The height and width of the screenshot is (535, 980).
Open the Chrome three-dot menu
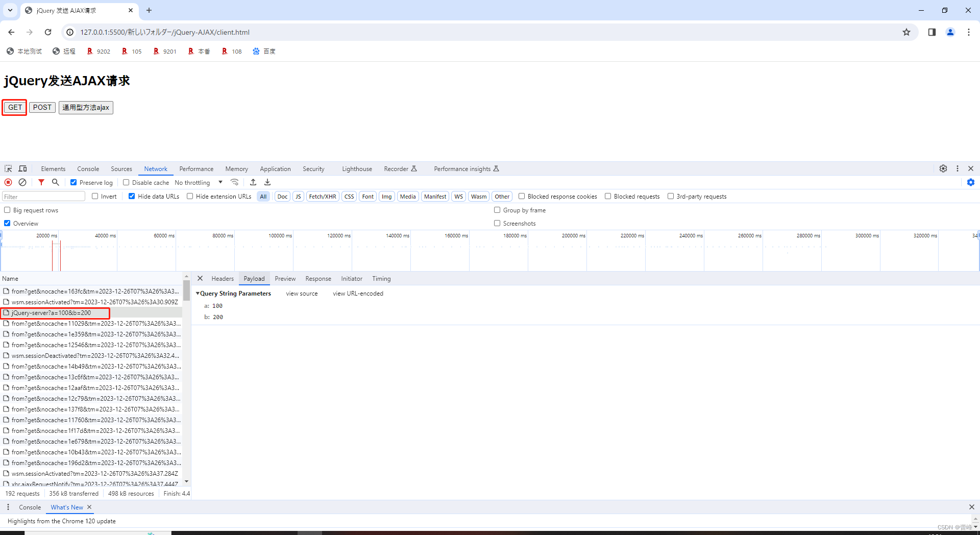click(969, 32)
